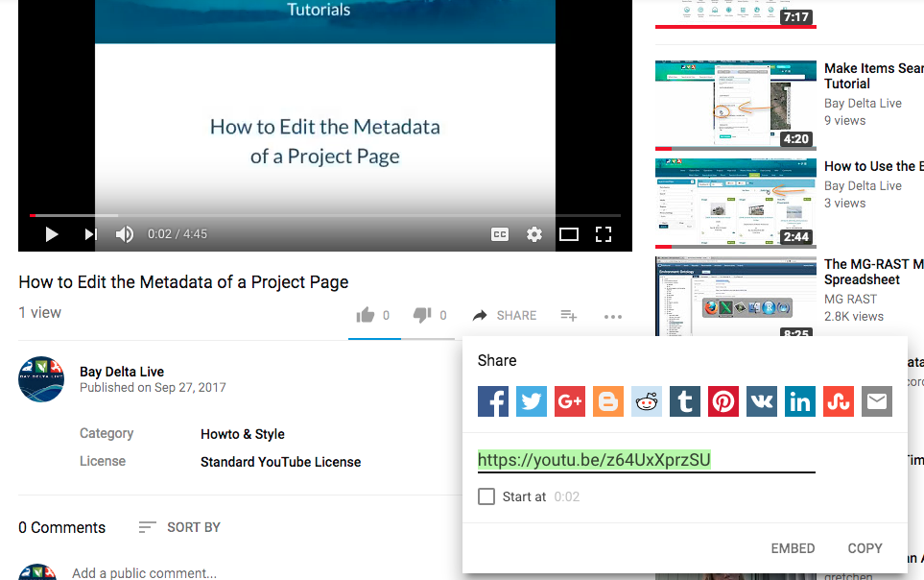Post video to Tumblr

pos(685,401)
